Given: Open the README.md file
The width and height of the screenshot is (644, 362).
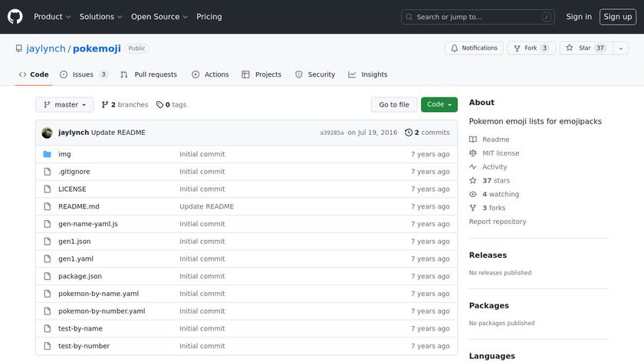Looking at the screenshot, I should 79,206.
